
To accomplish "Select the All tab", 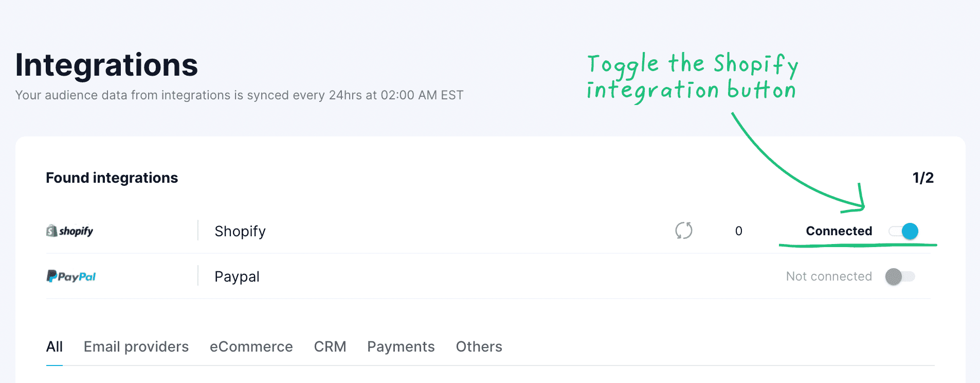I will pos(55,346).
